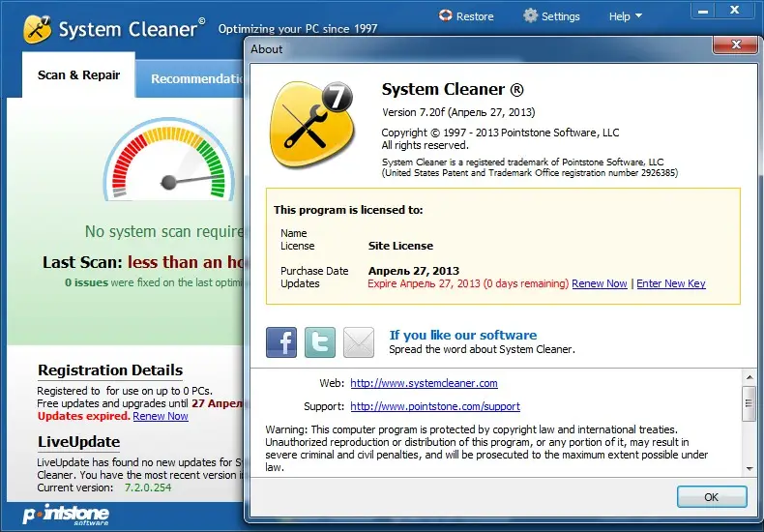The image size is (764, 532).
Task: Click the 'Version 7.20f' text line
Action: pyautogui.click(x=458, y=112)
